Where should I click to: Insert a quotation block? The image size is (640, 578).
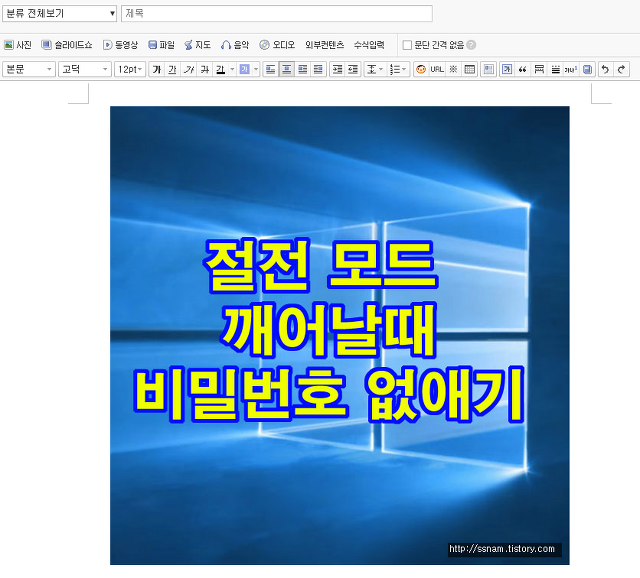coord(523,69)
